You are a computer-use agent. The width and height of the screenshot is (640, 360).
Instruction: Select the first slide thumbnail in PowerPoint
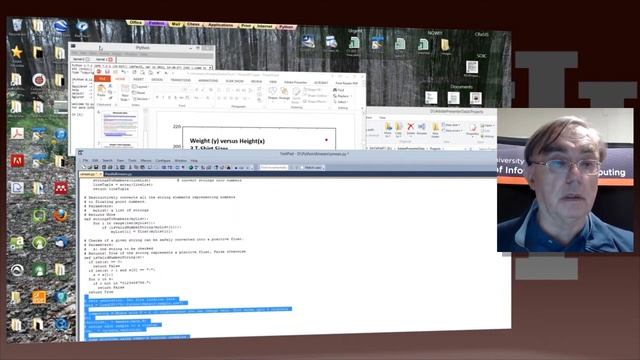(120, 125)
